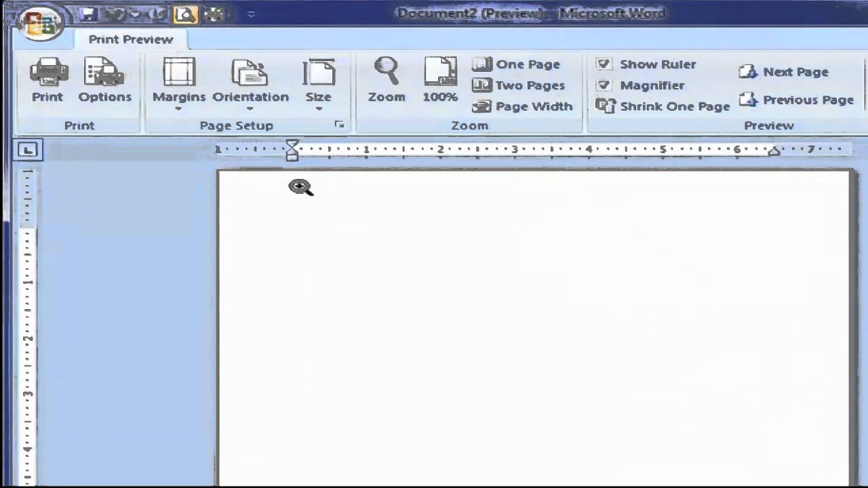Viewport: 868px width, 488px height.
Task: Click the highlighted Print Preview icon in Quick Access Toolbar
Action: [x=184, y=14]
